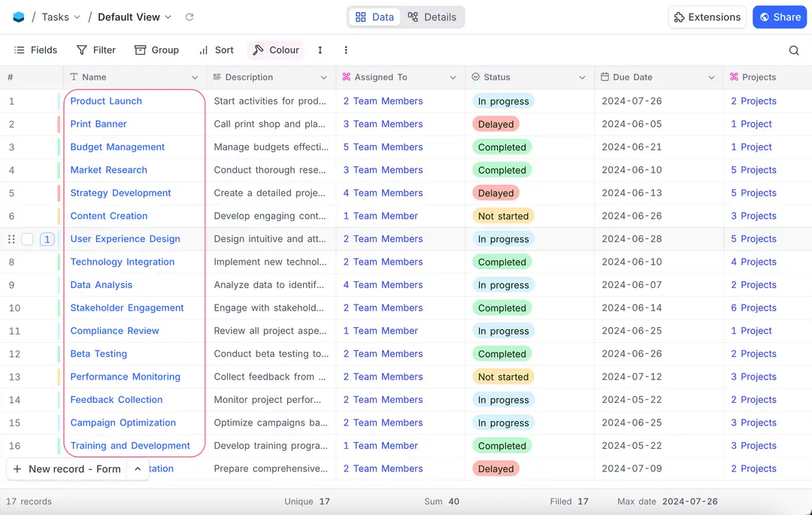
Task: Open the Tasks table dropdown in breadcrumb
Action: 61,17
